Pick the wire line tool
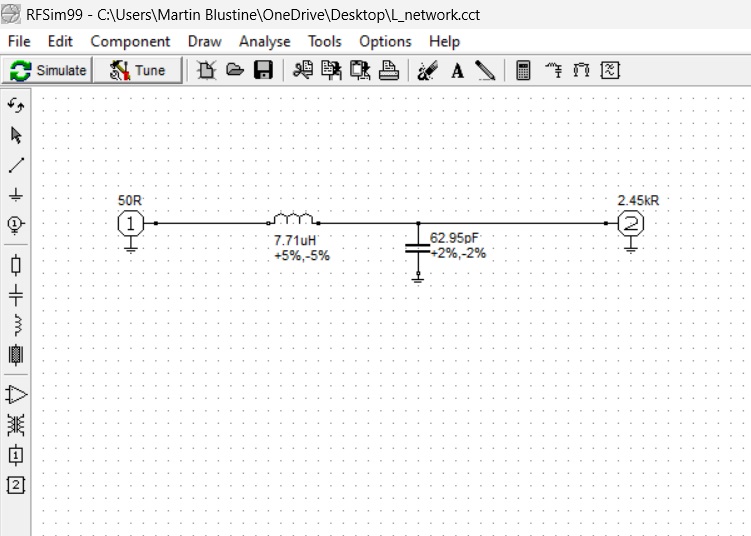Screen dimensions: 751x536 coord(16,165)
